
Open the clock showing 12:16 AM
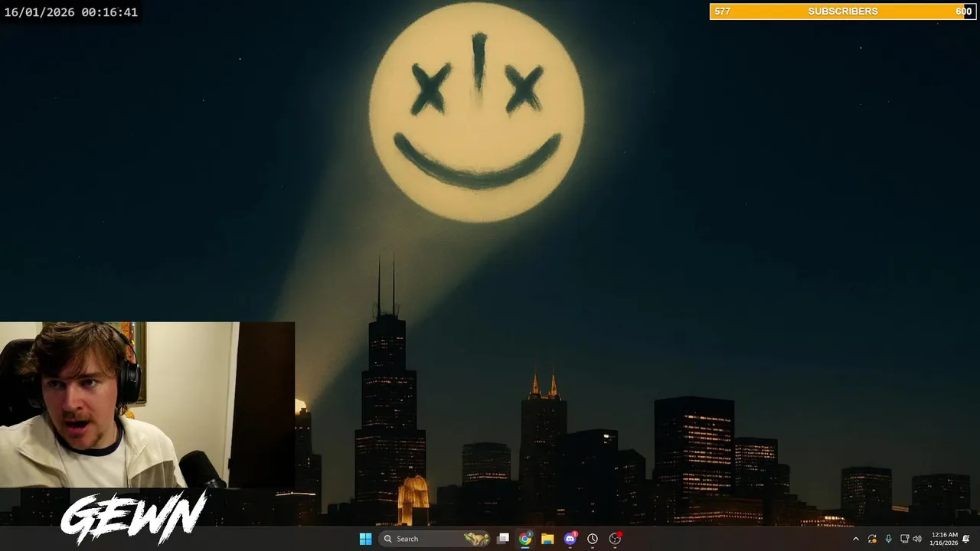(943, 539)
